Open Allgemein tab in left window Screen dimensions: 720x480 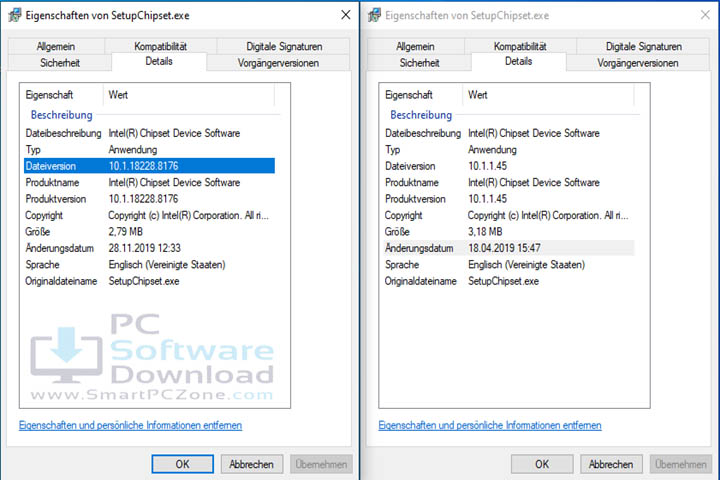coord(56,46)
